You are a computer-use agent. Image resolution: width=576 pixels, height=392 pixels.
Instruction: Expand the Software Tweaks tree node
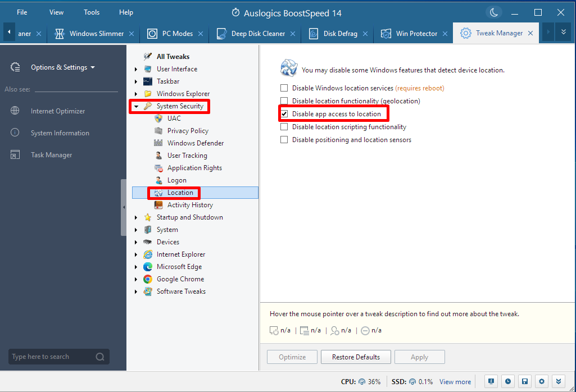click(x=136, y=291)
